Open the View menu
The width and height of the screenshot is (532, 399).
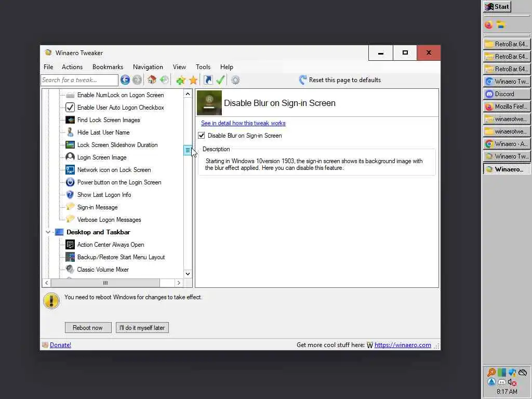[179, 67]
